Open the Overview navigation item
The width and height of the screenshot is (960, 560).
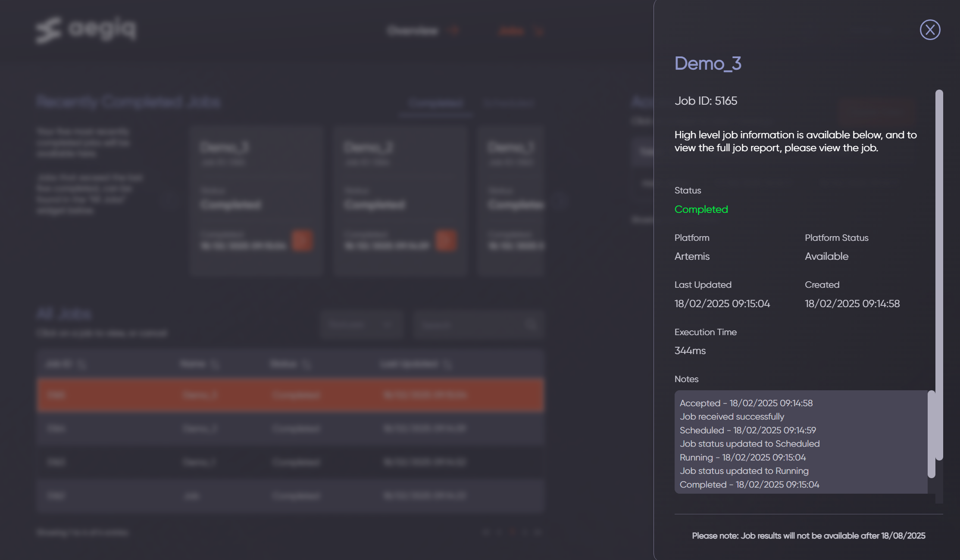point(413,31)
